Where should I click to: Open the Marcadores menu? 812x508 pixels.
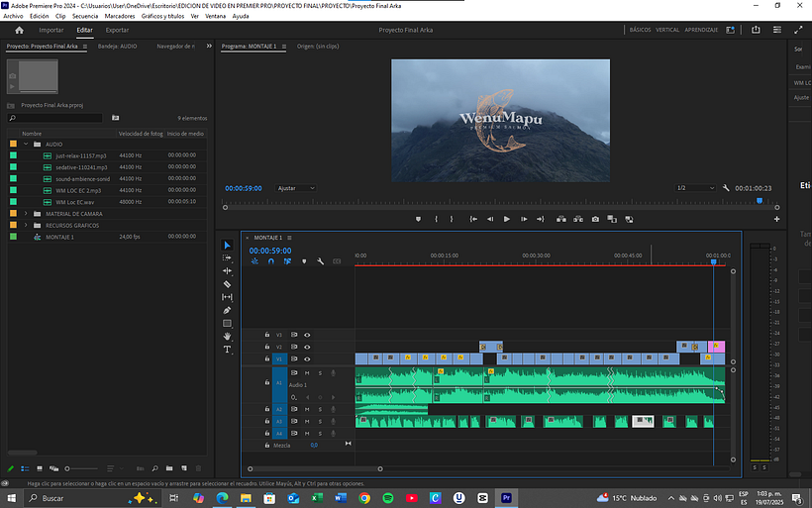pyautogui.click(x=120, y=16)
